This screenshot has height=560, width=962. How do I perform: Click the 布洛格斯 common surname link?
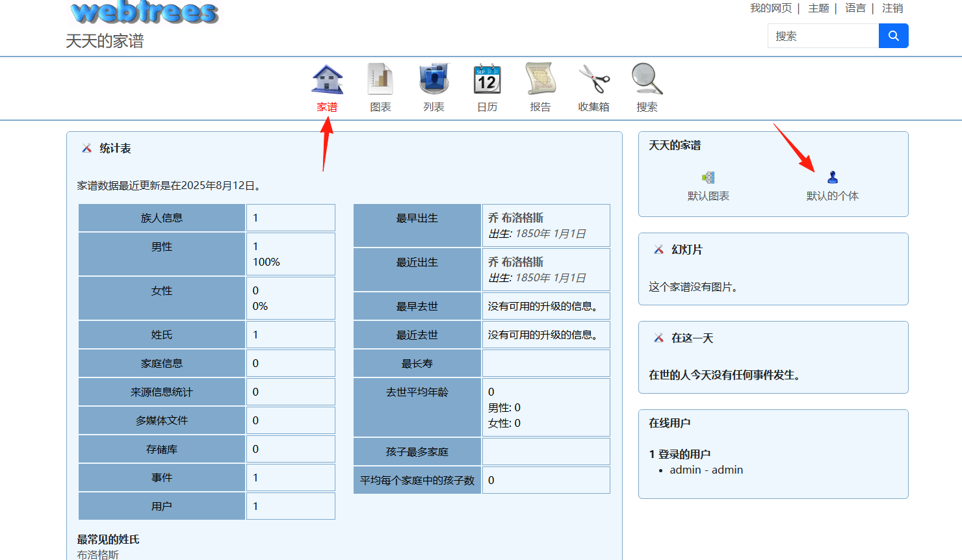[x=98, y=554]
